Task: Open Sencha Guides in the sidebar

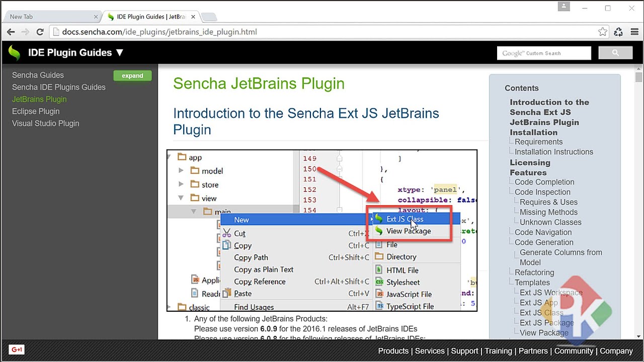Action: tap(38, 75)
